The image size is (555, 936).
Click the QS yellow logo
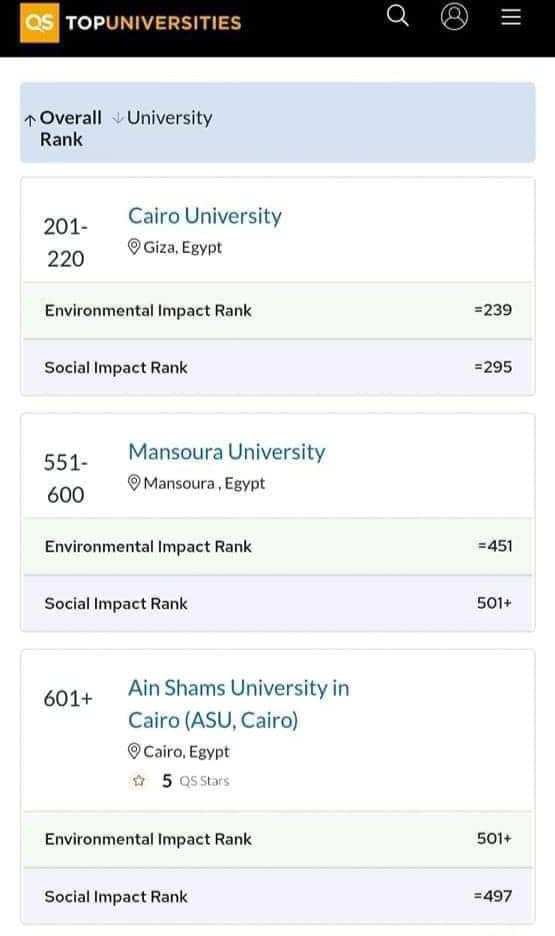point(39,23)
